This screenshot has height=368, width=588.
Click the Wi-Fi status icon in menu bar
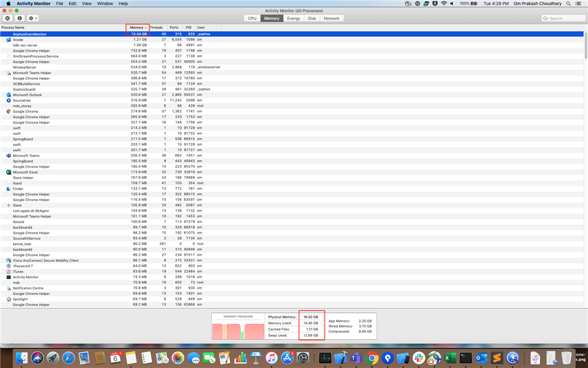click(443, 4)
